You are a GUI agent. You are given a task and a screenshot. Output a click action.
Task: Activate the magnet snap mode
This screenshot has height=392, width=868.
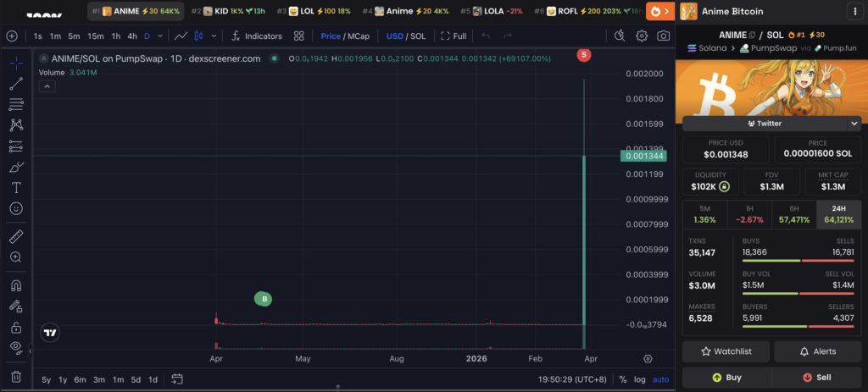point(16,285)
